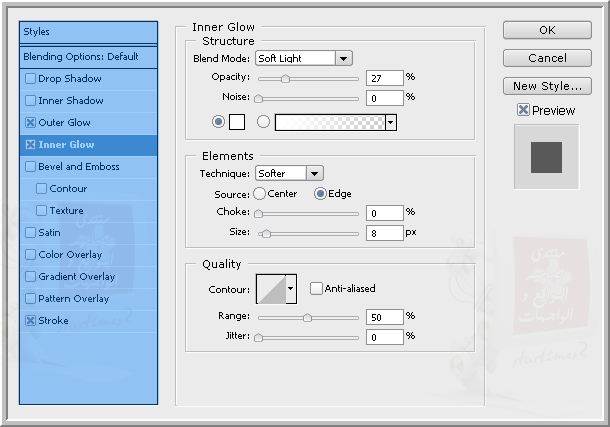
Task: Toggle the Anti-aliased checkbox
Action: tap(316, 289)
